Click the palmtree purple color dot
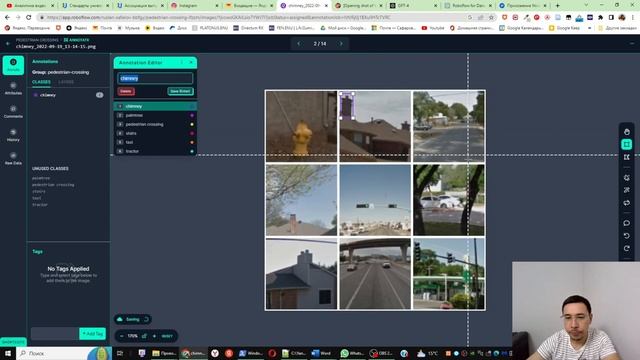 (x=192, y=116)
